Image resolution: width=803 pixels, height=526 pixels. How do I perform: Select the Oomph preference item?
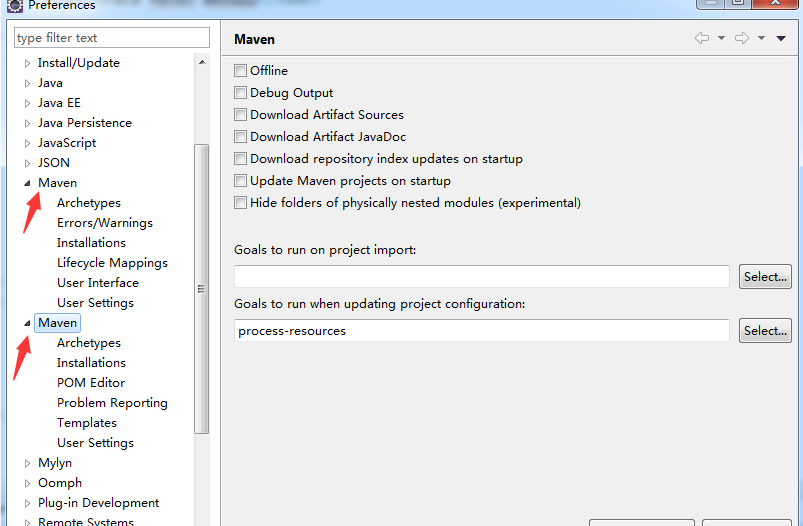59,483
